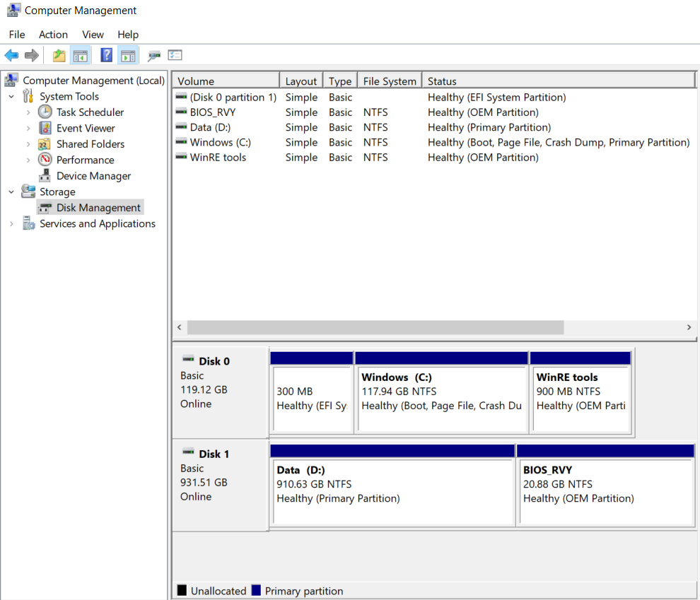Viewport: 700px width, 600px height.
Task: Click the blue Primary partition legend swatch
Action: pyautogui.click(x=256, y=590)
